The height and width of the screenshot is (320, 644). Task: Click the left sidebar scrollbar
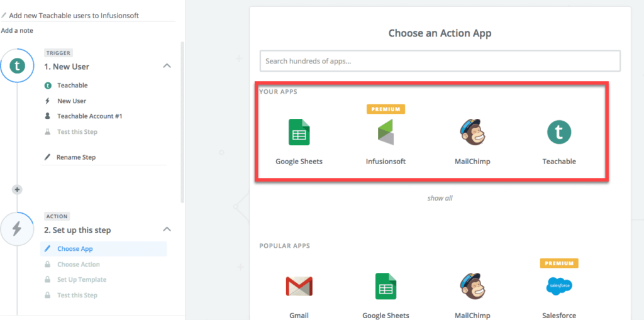click(x=182, y=121)
